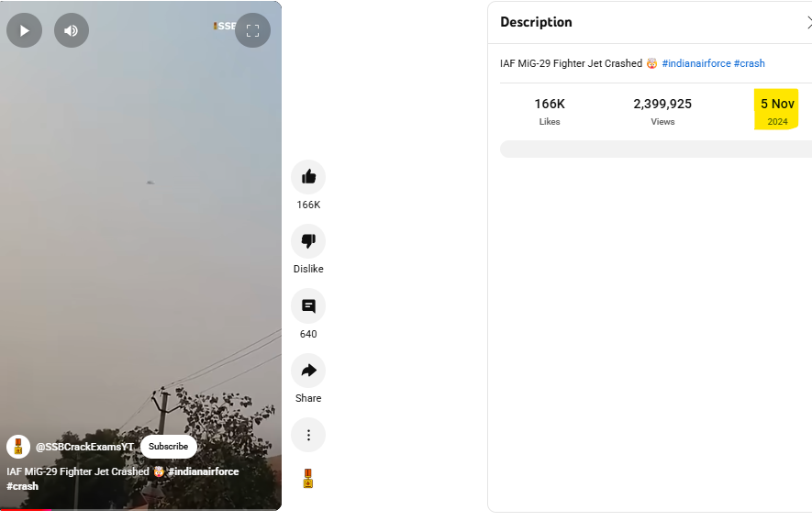The width and height of the screenshot is (812, 521).
Task: Click #crash hashtag on video overlay
Action: click(x=22, y=486)
